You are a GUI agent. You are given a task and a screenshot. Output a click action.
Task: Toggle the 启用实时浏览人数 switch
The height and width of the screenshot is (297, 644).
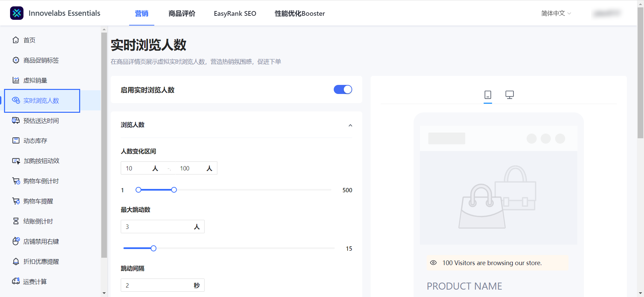click(343, 90)
